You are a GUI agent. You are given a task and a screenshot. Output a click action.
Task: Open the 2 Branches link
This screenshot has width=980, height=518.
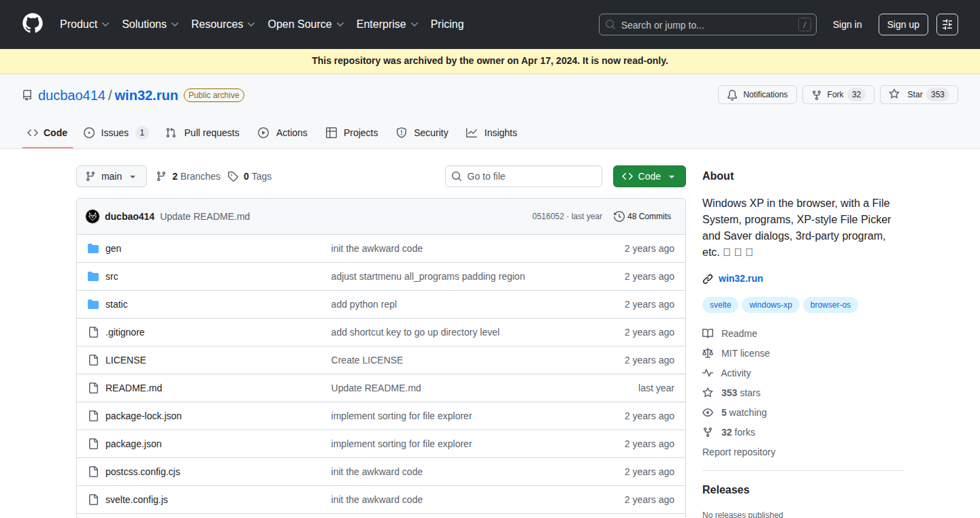point(189,176)
